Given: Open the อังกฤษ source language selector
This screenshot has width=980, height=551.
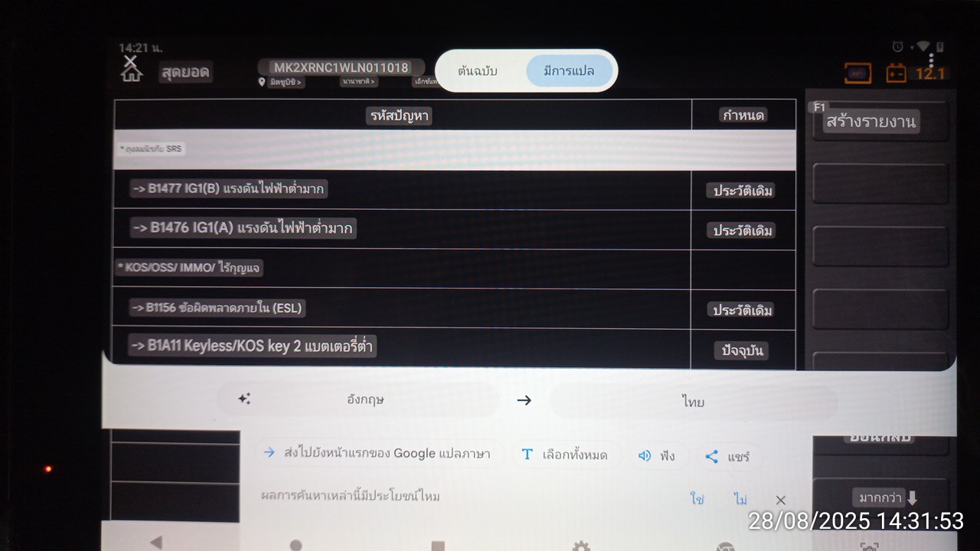Looking at the screenshot, I should (x=366, y=399).
